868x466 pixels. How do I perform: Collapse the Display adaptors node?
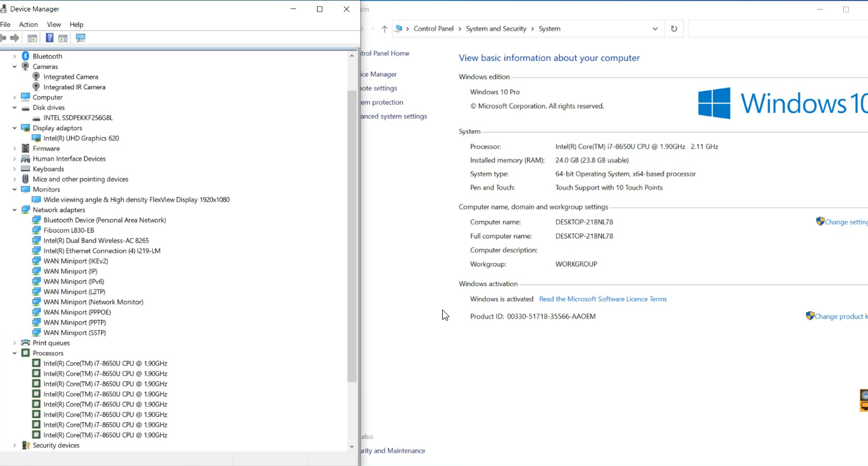point(14,128)
